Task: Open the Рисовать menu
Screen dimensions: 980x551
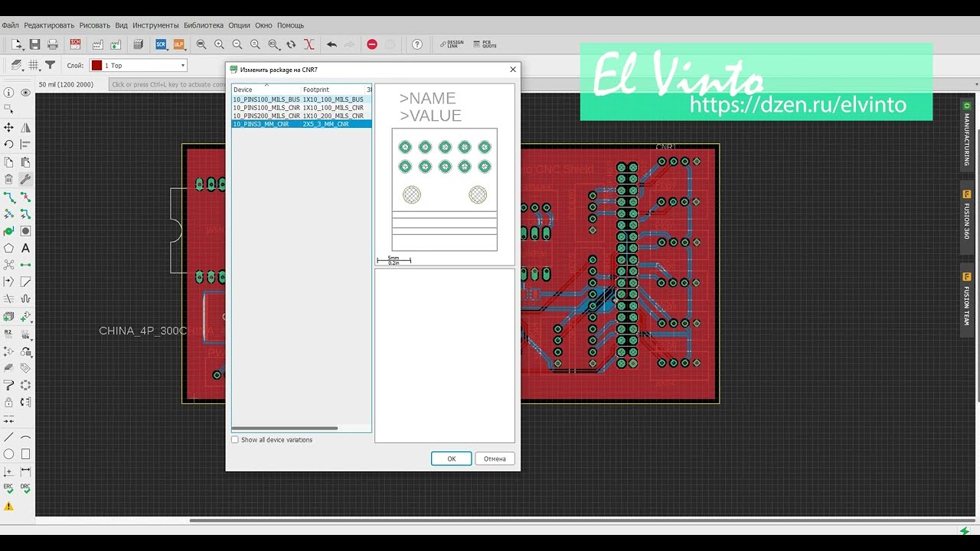Action: pos(95,25)
